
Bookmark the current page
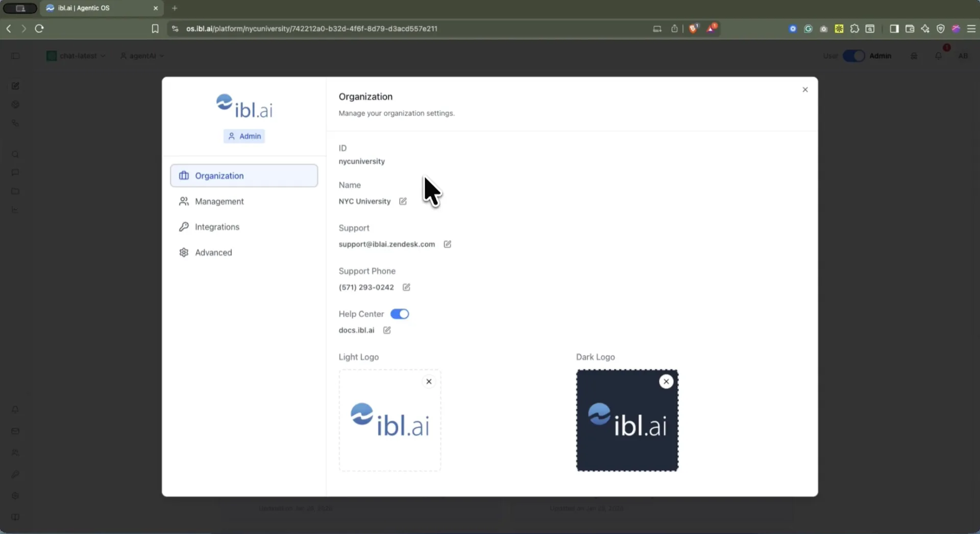(155, 29)
